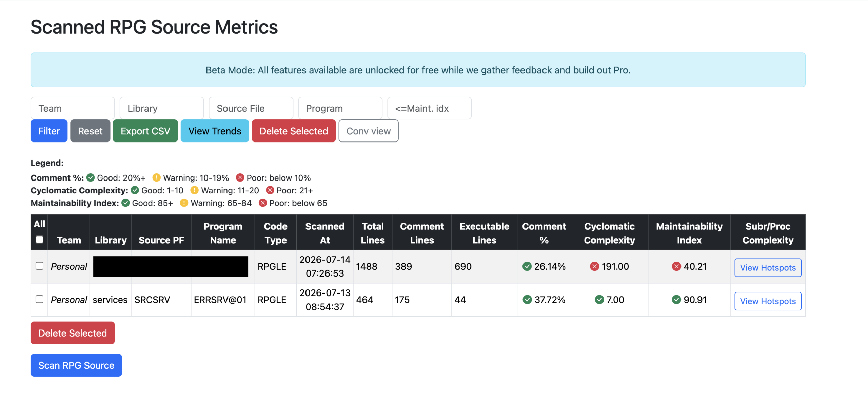
Task: Toggle the All rows header checkbox
Action: (39, 240)
